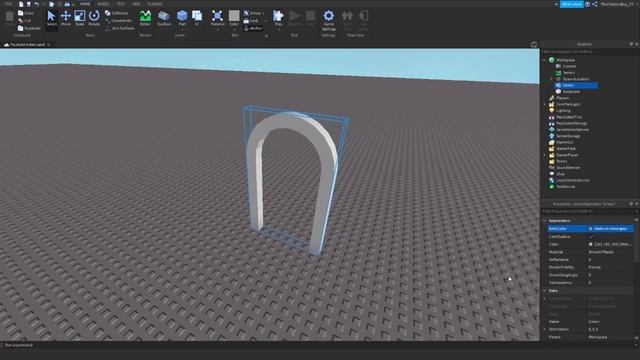Viewport: 640px width, 360px height.
Task: Click the Cut clipboard button
Action: click(x=24, y=20)
